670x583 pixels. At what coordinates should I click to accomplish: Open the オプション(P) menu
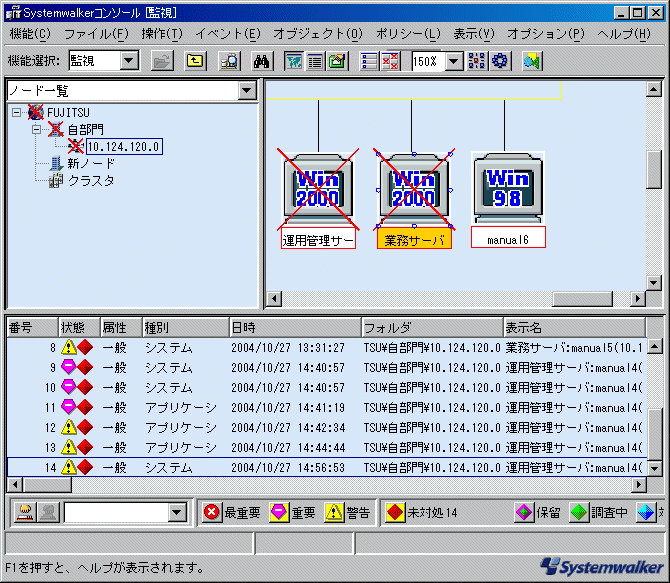coord(545,33)
